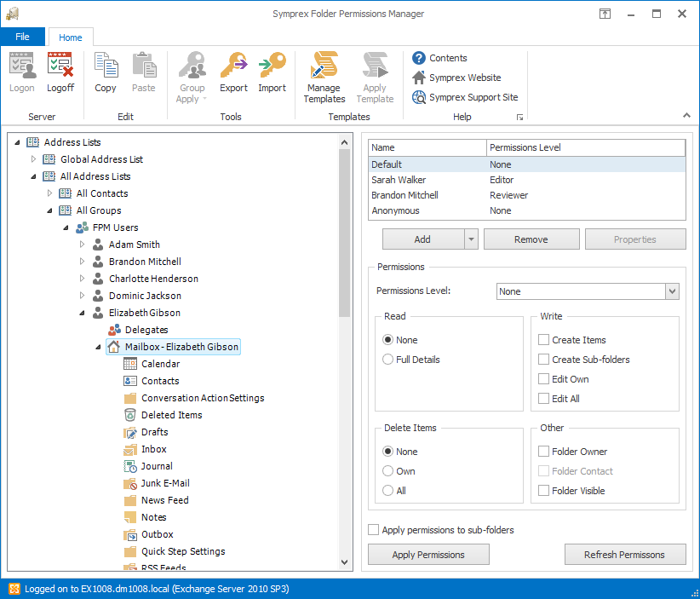
Task: Select the Junk E-Mail folder icon
Action: (130, 483)
